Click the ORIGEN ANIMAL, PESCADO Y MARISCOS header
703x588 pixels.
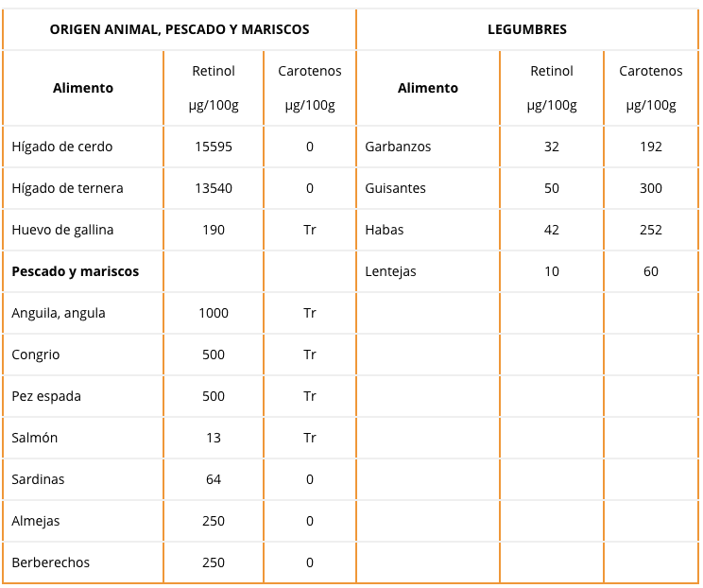[180, 29]
